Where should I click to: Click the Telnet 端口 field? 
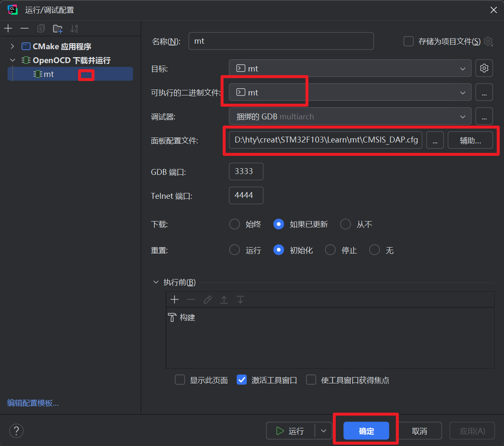[246, 195]
